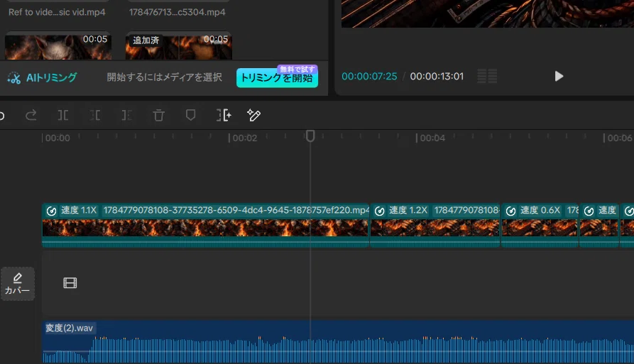
Task: Click file name 178476713...c5304.mp4
Action: click(177, 12)
